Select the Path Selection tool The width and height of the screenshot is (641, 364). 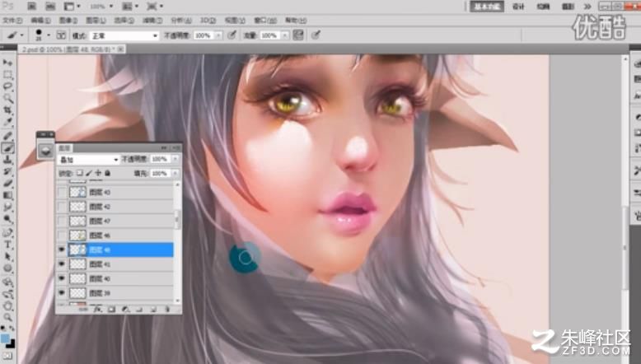tap(7, 257)
